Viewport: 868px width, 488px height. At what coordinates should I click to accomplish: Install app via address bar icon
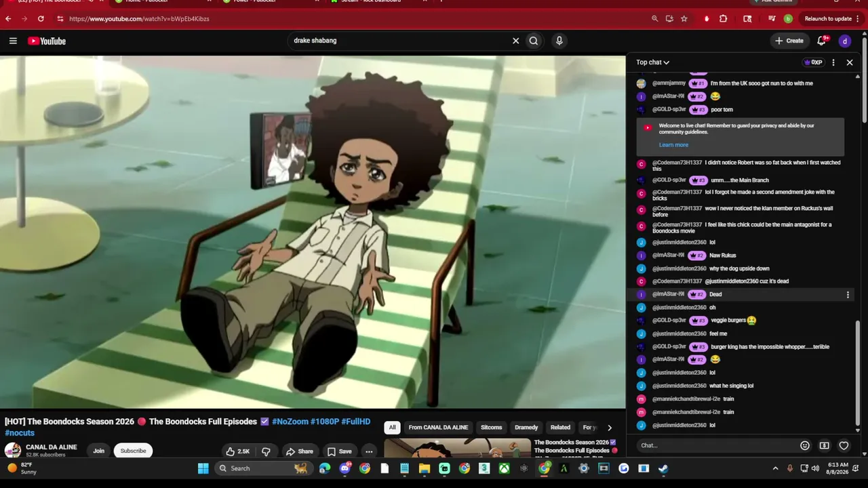pyautogui.click(x=669, y=19)
